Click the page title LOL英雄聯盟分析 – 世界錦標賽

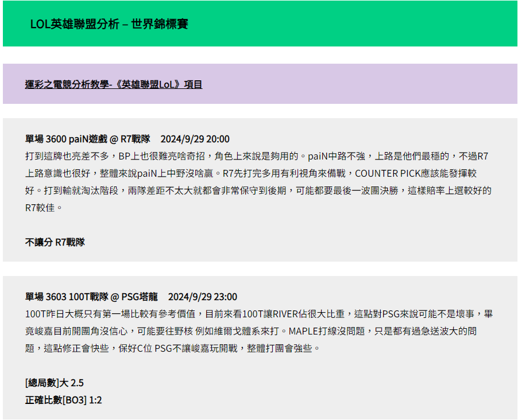(x=109, y=24)
